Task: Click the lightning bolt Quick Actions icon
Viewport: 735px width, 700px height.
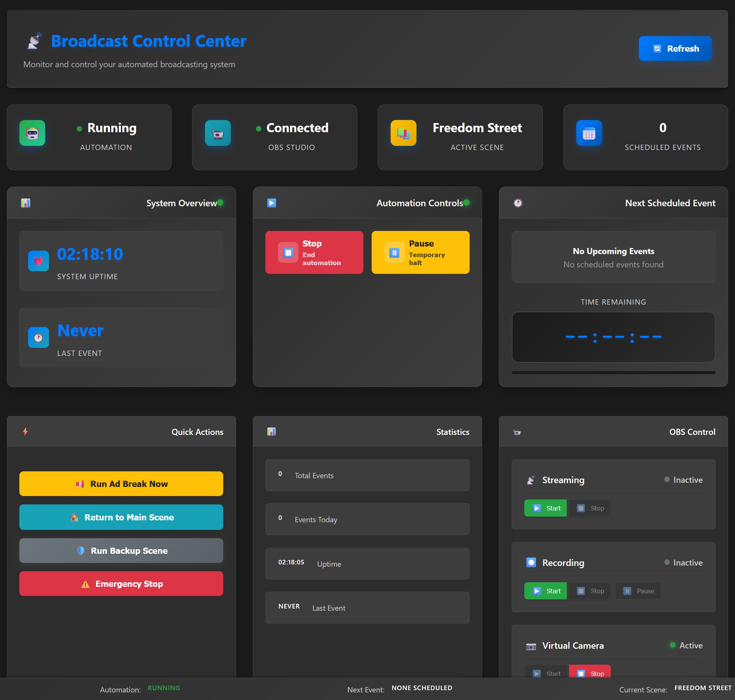Action: (25, 431)
